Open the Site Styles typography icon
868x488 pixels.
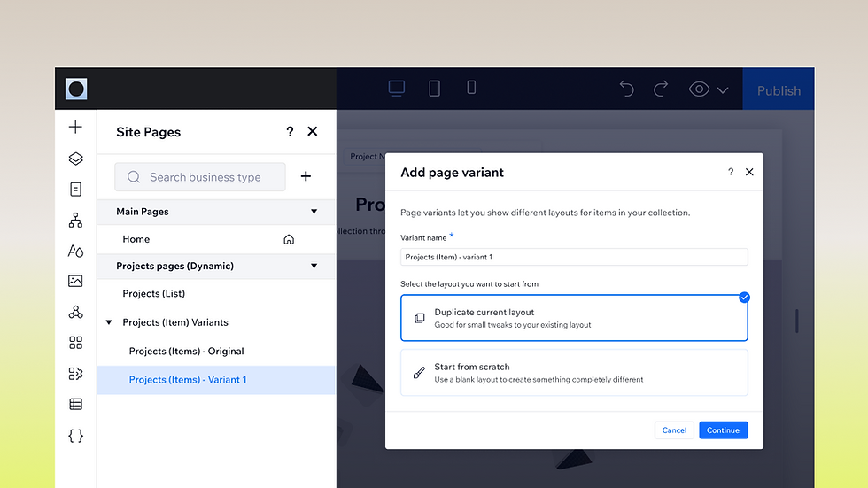click(75, 251)
